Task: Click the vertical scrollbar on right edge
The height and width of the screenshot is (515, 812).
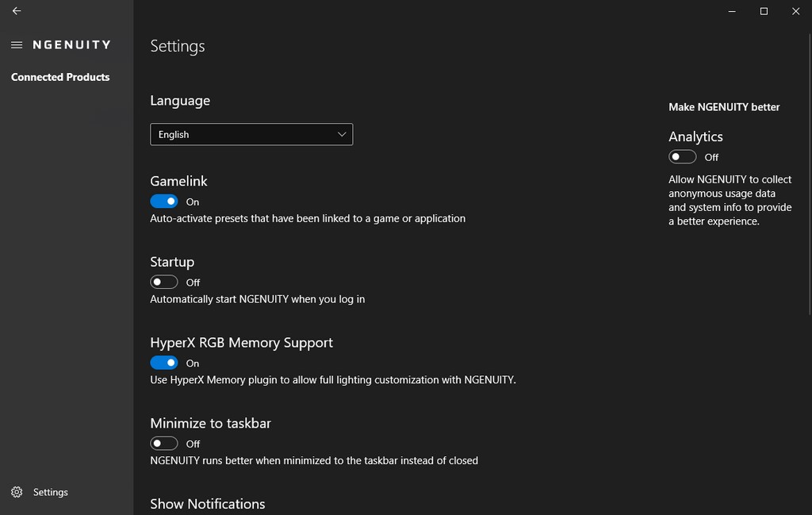Action: click(x=810, y=174)
